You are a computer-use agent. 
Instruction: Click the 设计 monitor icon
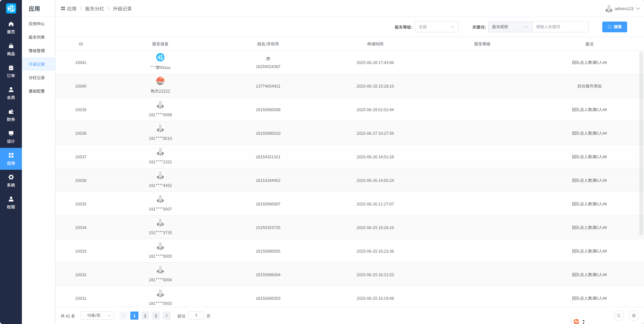[x=11, y=134]
